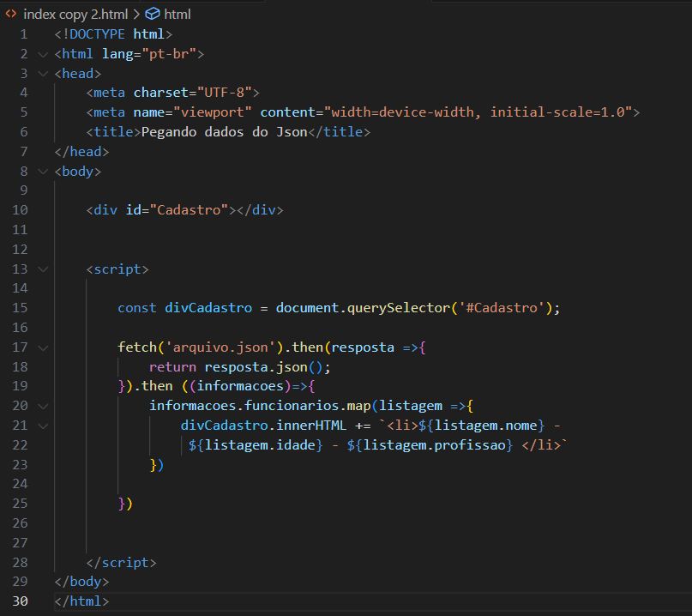Select line number 30 in gutter
The height and width of the screenshot is (616, 692).
(20, 601)
